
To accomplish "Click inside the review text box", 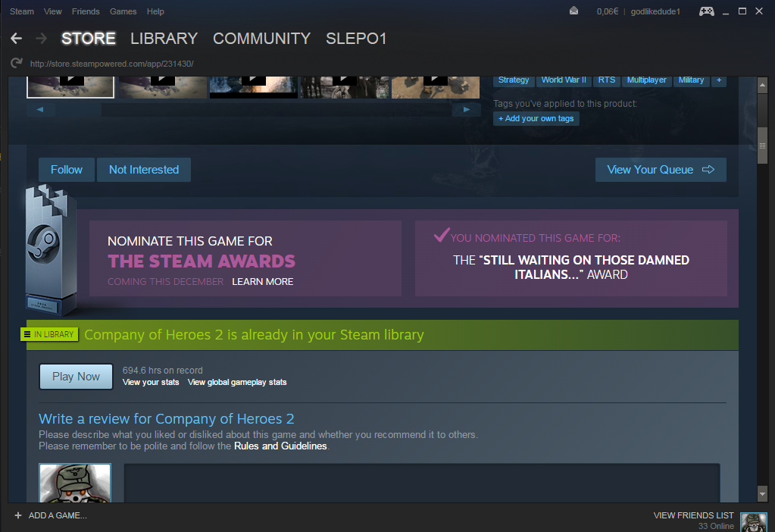I will click(x=422, y=483).
